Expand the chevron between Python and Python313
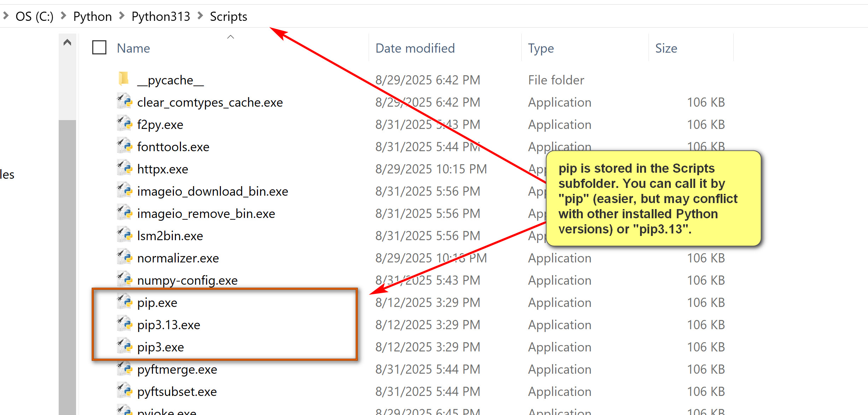The height and width of the screenshot is (415, 868). pyautogui.click(x=122, y=16)
